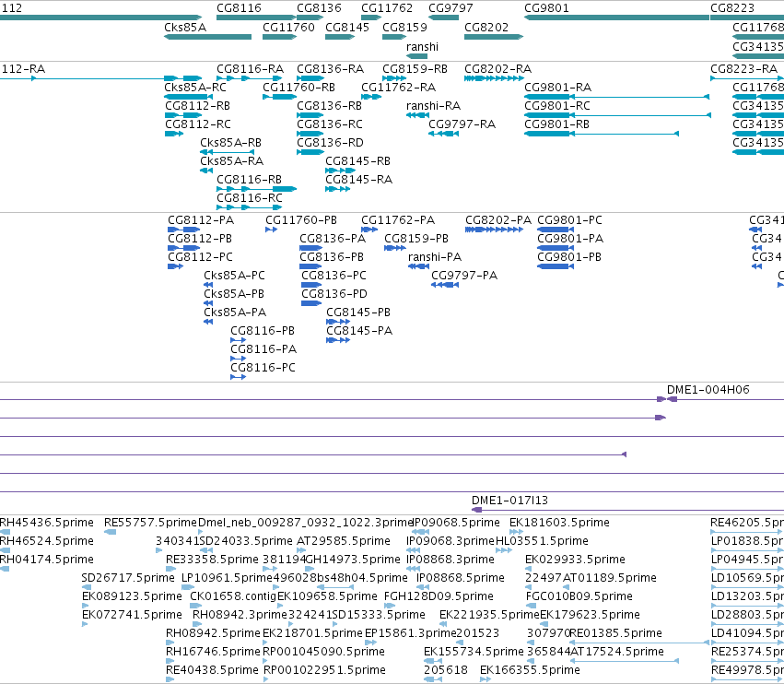The width and height of the screenshot is (784, 684).
Task: Click the teal gene bar under CG9801
Action: [616, 18]
